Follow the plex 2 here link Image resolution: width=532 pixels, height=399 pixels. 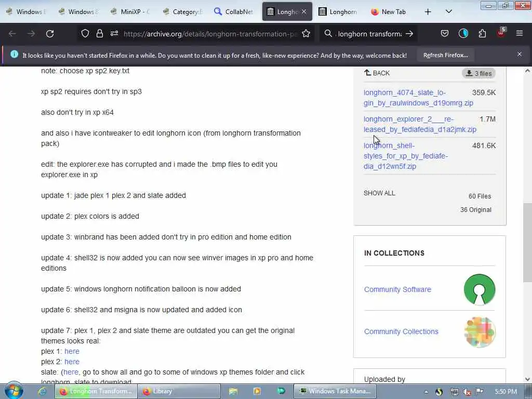tap(72, 362)
